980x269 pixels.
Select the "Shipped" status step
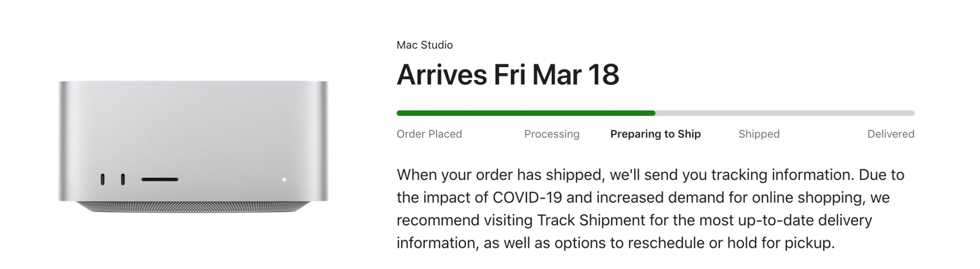(x=759, y=134)
